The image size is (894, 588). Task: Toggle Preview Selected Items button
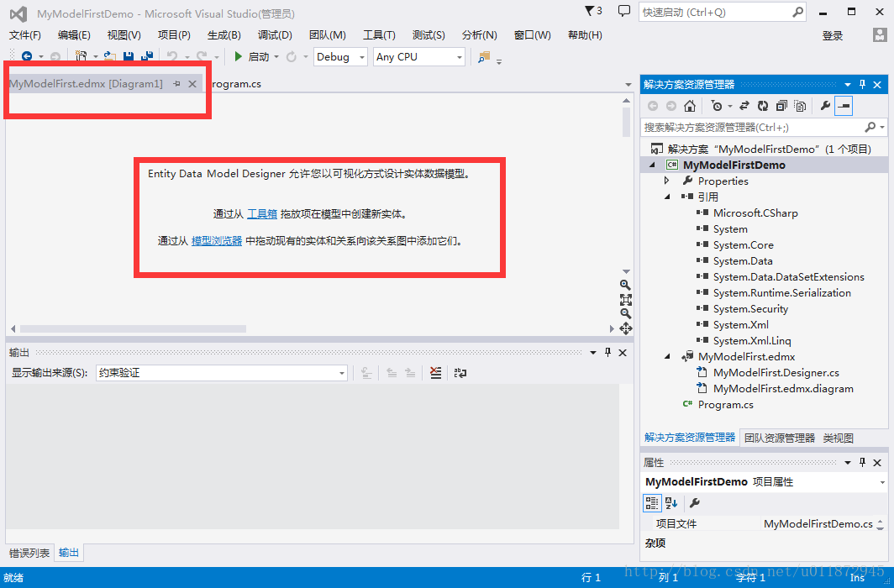point(844,106)
